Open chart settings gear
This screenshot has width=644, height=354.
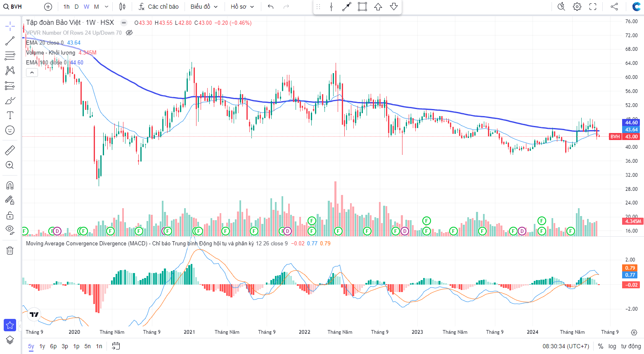click(x=577, y=7)
